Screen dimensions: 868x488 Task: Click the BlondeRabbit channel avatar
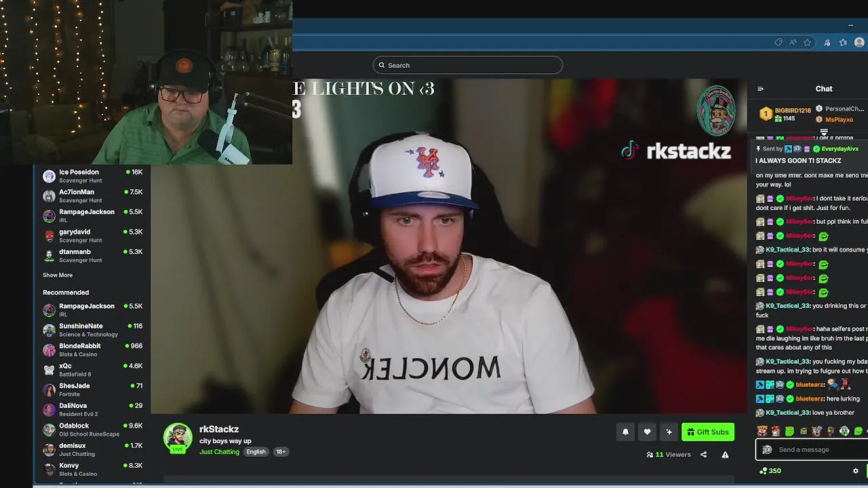(49, 350)
